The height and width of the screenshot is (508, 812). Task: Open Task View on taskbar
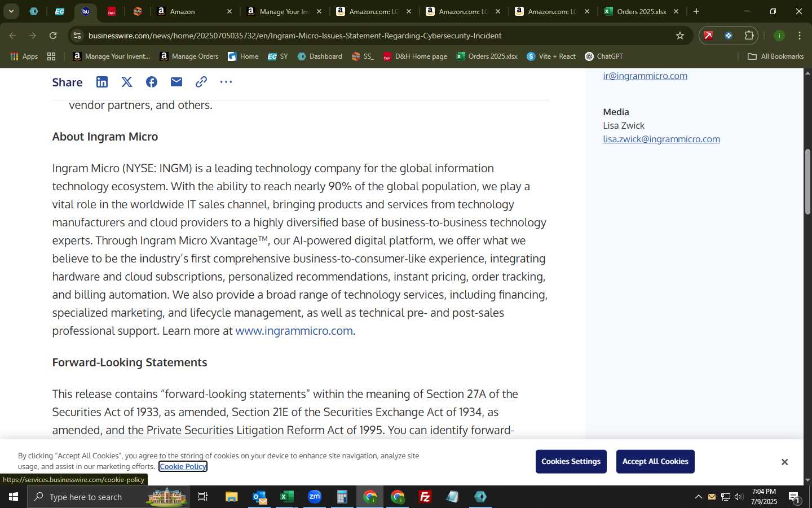203,497
